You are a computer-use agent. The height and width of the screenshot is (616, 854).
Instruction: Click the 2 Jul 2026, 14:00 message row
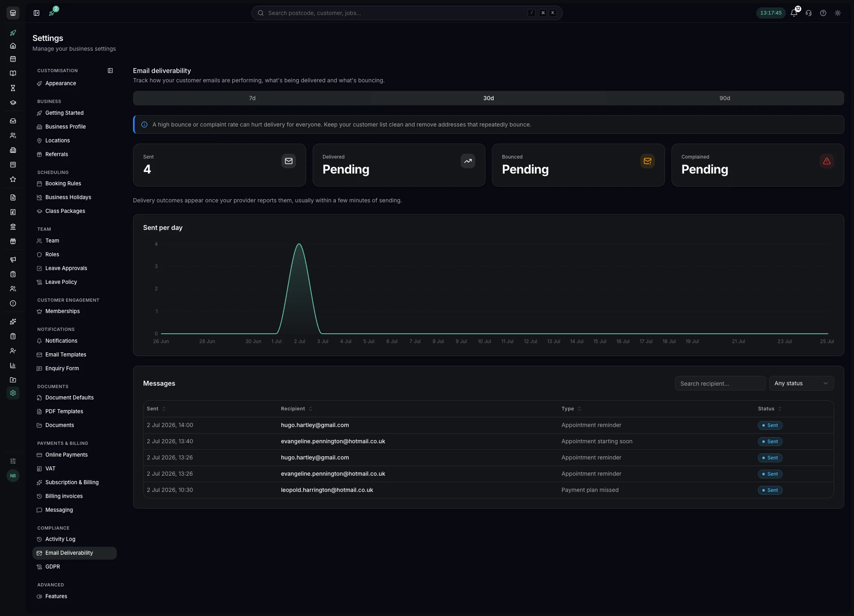488,425
